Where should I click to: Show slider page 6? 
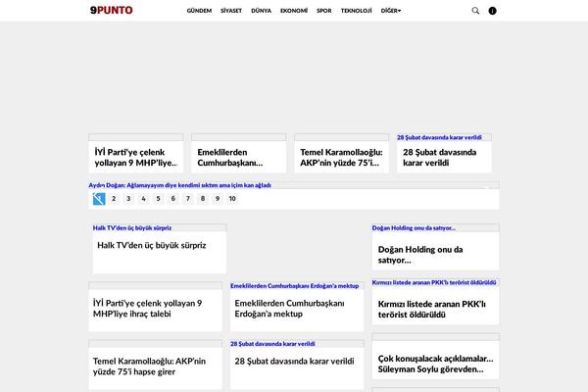(172, 199)
